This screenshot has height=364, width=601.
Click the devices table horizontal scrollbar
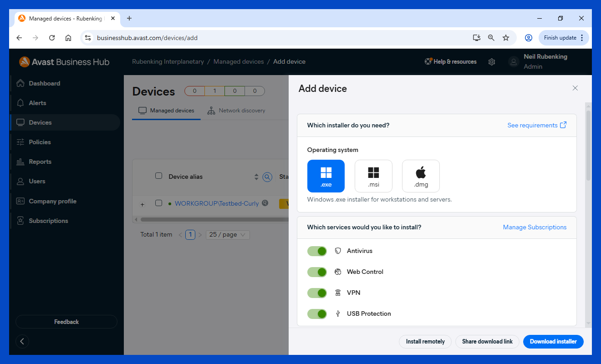[x=214, y=219]
